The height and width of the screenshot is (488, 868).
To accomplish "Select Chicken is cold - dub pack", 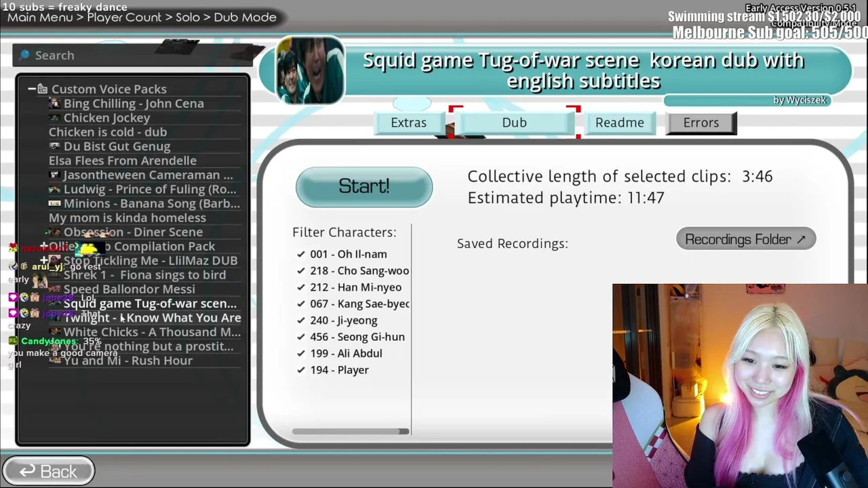I will pyautogui.click(x=108, y=132).
